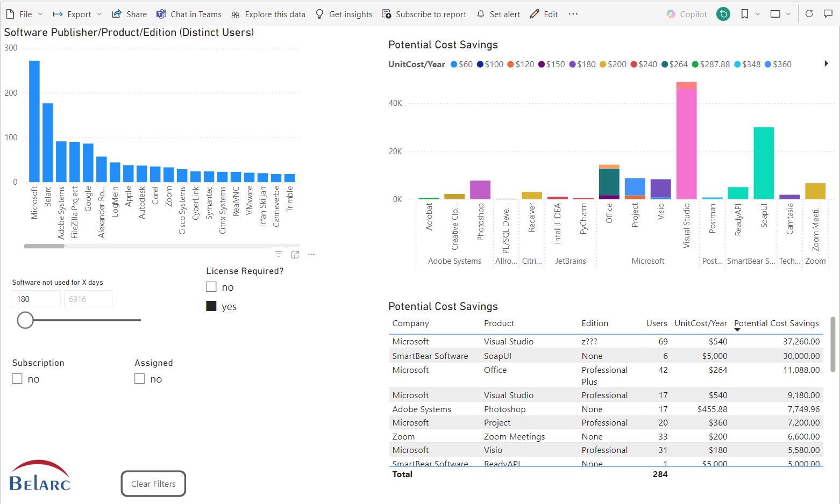Tick the Subscription 'no' checkbox
840x504 pixels.
17,379
